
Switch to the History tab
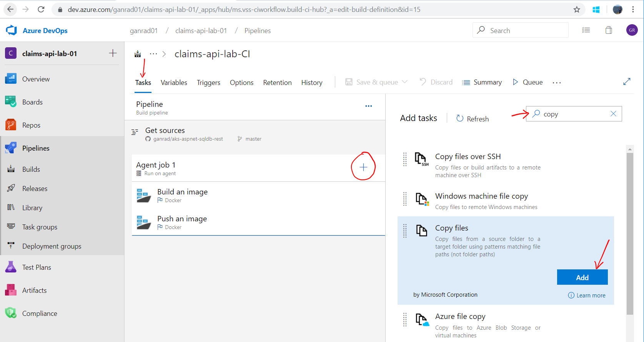tap(312, 83)
